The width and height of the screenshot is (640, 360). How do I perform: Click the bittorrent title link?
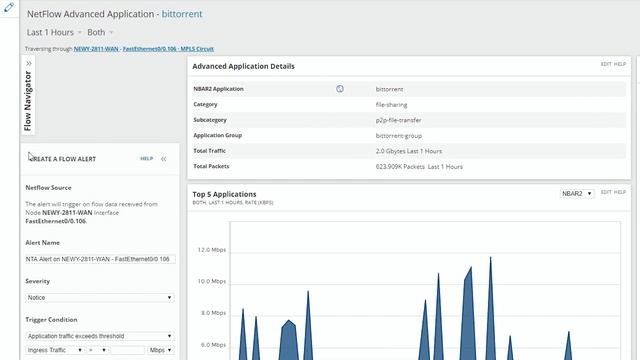[182, 14]
